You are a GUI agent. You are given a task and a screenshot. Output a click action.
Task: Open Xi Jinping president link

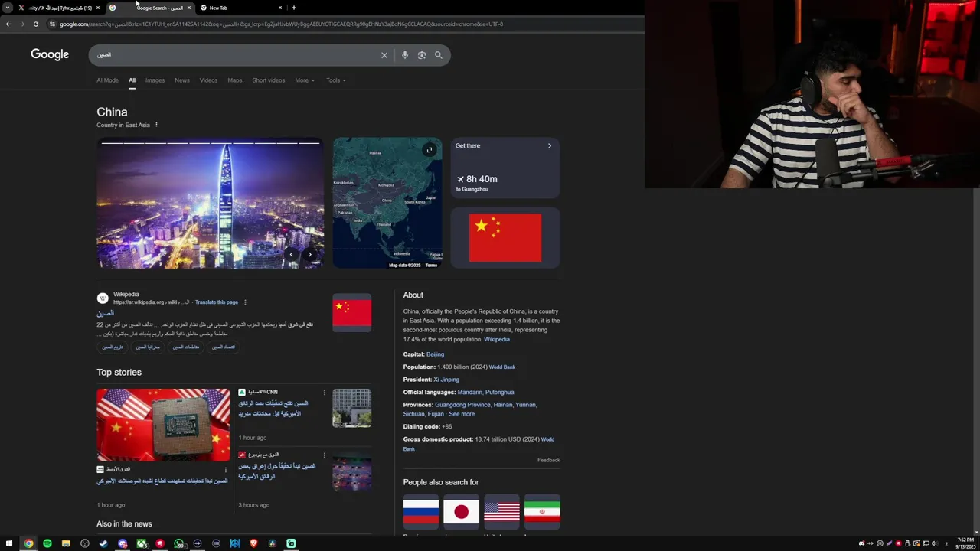click(446, 380)
